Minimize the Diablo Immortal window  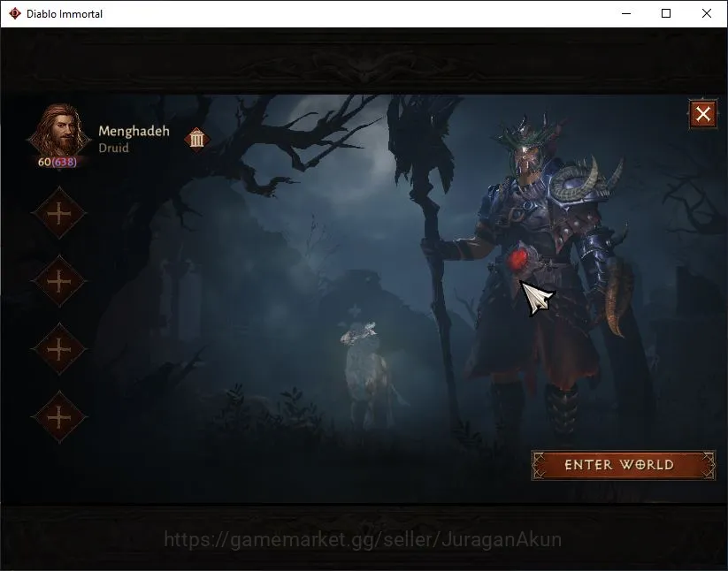tap(626, 13)
